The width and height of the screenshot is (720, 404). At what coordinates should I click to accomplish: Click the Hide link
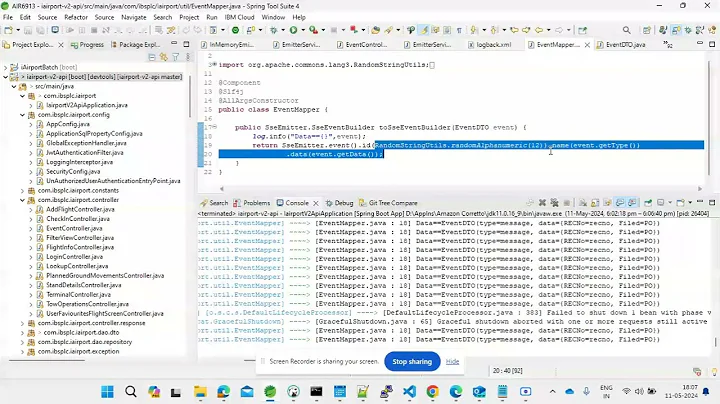tap(452, 362)
